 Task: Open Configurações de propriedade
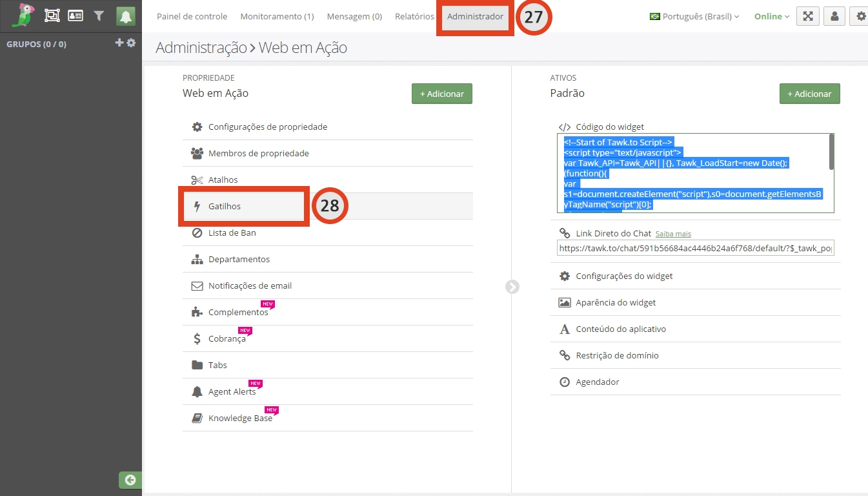click(x=328, y=127)
